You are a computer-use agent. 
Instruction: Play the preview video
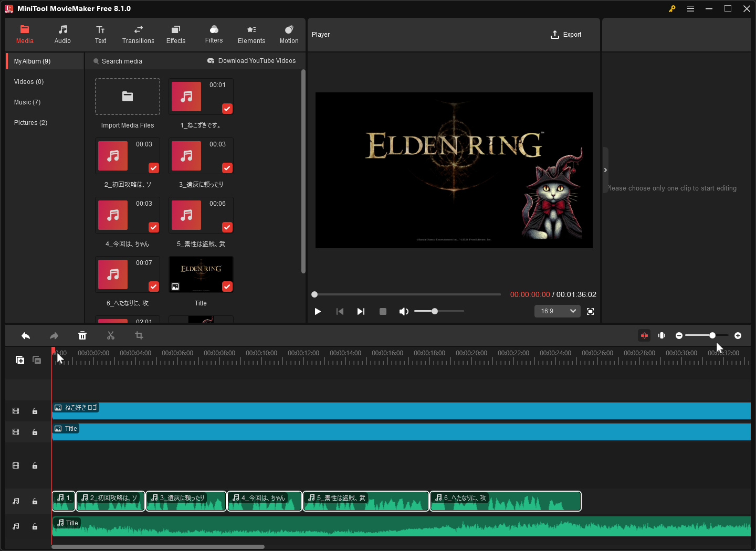(318, 312)
